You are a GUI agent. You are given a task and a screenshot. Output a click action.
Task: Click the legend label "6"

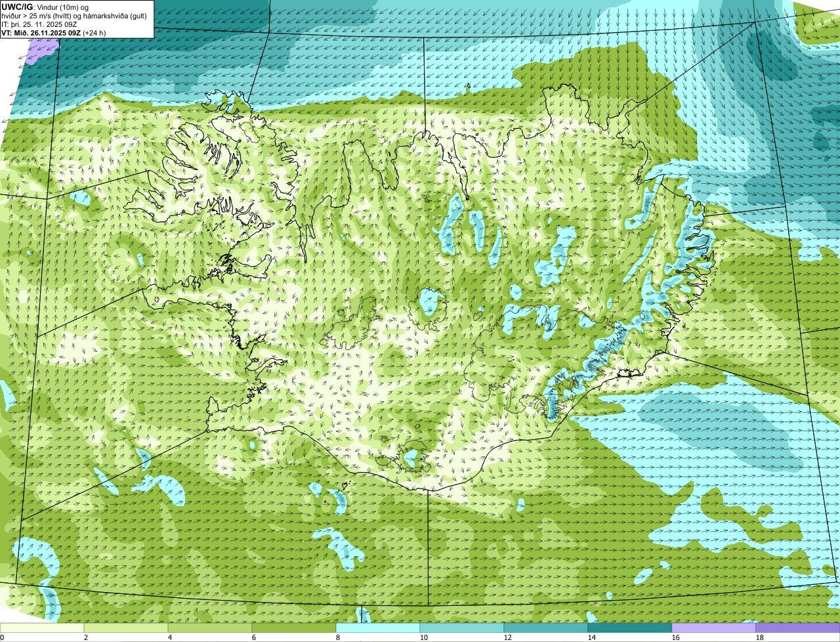254,637
